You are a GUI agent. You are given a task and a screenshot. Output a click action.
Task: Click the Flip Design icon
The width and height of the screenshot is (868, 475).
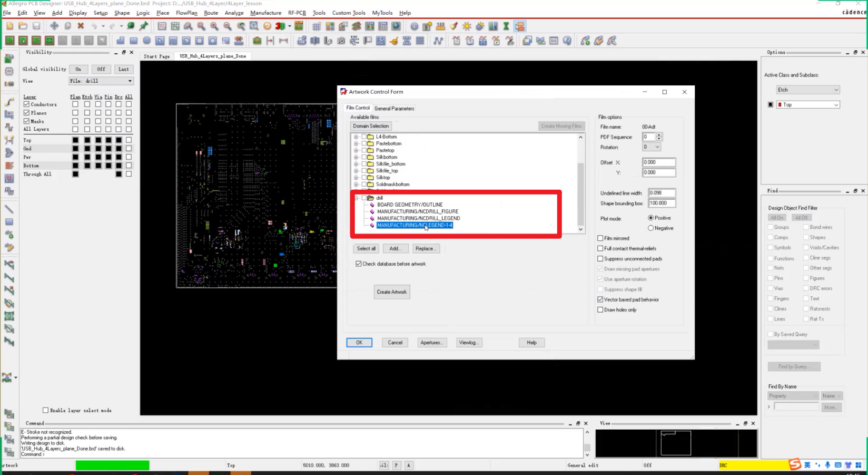(299, 26)
